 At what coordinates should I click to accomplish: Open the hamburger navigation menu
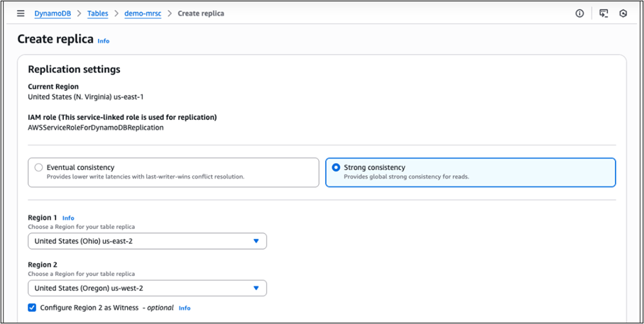point(21,13)
